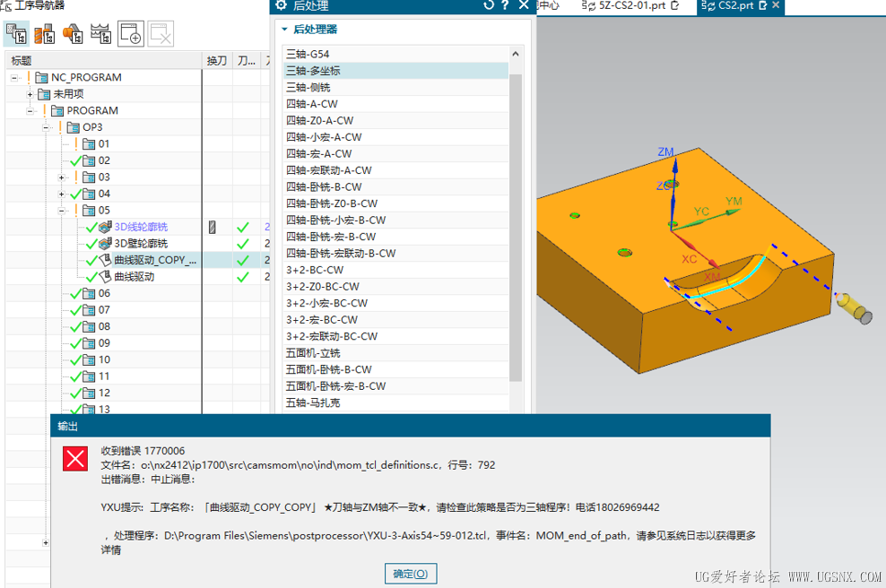Switch to Program Order View icon
The height and width of the screenshot is (588, 886).
(x=16, y=34)
